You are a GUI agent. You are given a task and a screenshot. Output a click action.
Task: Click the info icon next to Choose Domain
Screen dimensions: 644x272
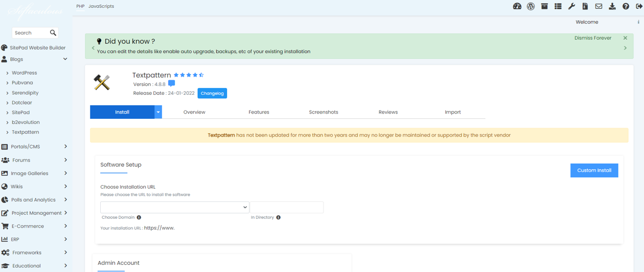click(139, 217)
